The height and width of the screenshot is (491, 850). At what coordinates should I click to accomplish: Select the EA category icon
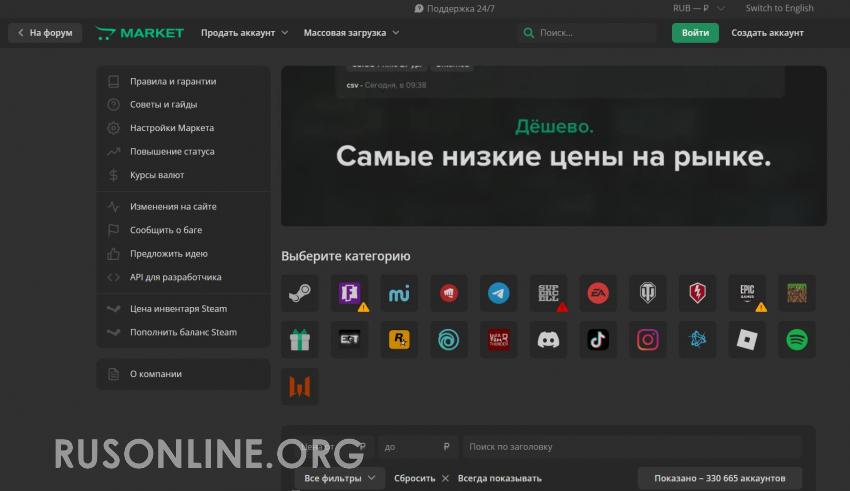tap(598, 293)
